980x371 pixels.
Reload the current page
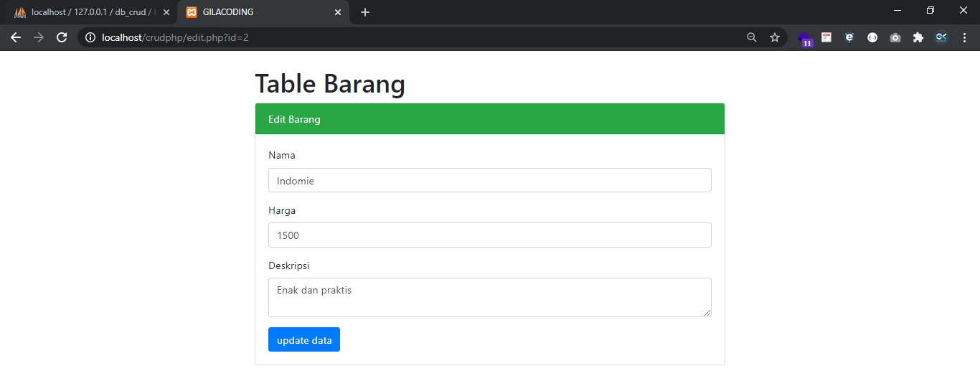(x=62, y=37)
